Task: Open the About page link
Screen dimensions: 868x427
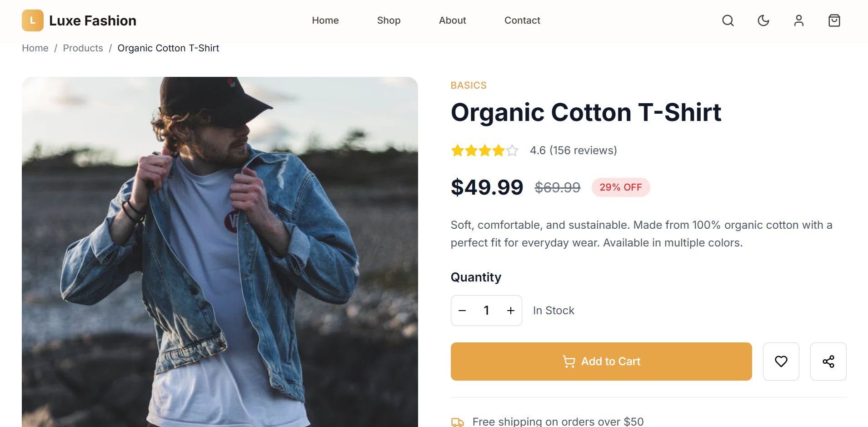Action: click(453, 20)
